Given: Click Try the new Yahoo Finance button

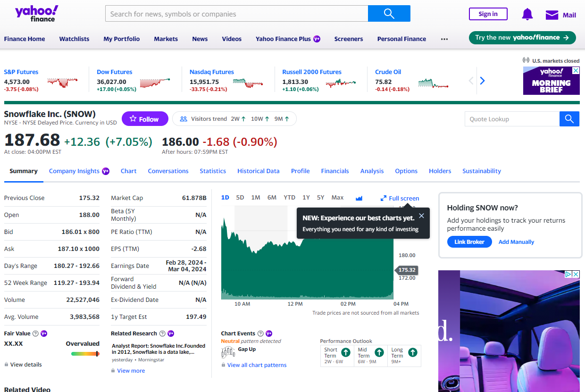Looking at the screenshot, I should point(522,38).
